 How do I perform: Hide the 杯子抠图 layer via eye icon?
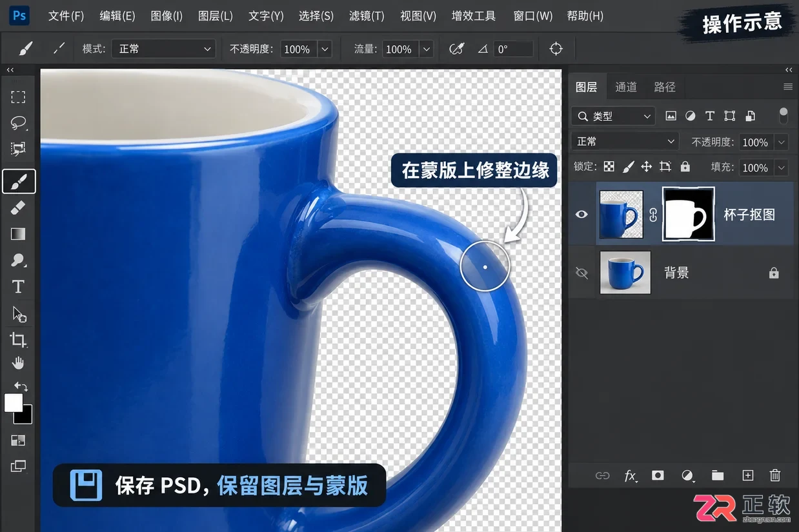click(x=582, y=214)
